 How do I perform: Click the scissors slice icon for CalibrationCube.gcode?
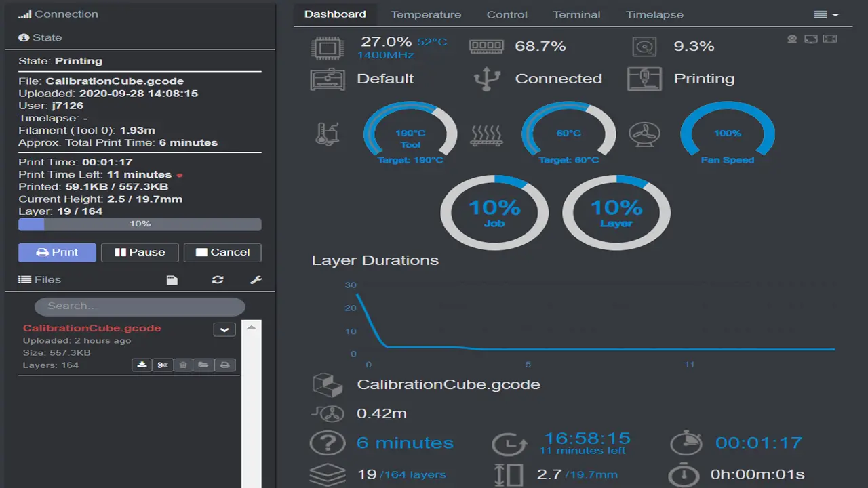pos(163,365)
